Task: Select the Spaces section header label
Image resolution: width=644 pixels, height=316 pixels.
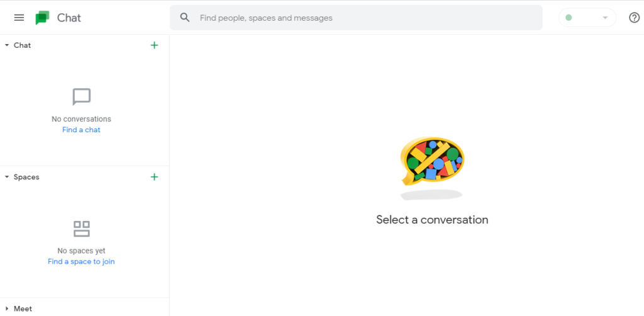Action: click(x=26, y=177)
